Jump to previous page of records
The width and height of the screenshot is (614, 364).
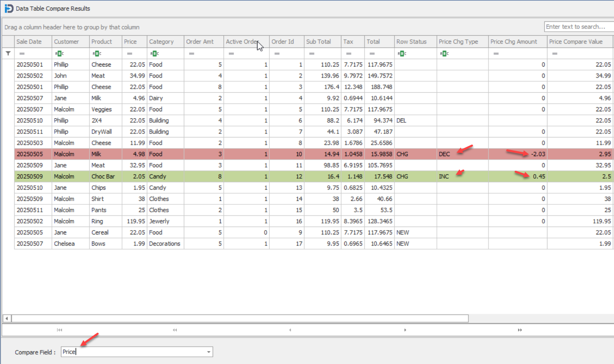click(175, 330)
